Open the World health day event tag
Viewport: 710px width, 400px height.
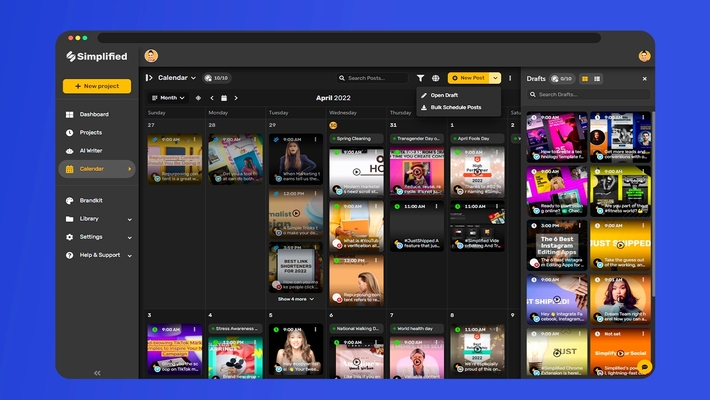tap(417, 328)
